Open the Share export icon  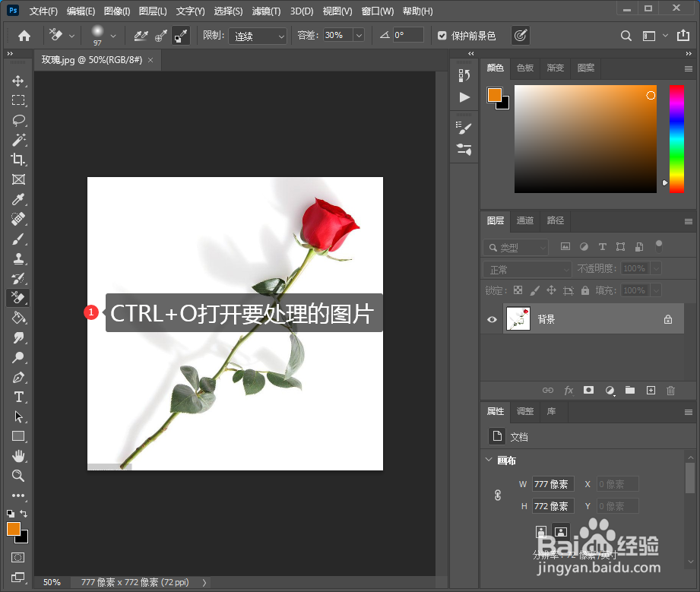(x=683, y=36)
